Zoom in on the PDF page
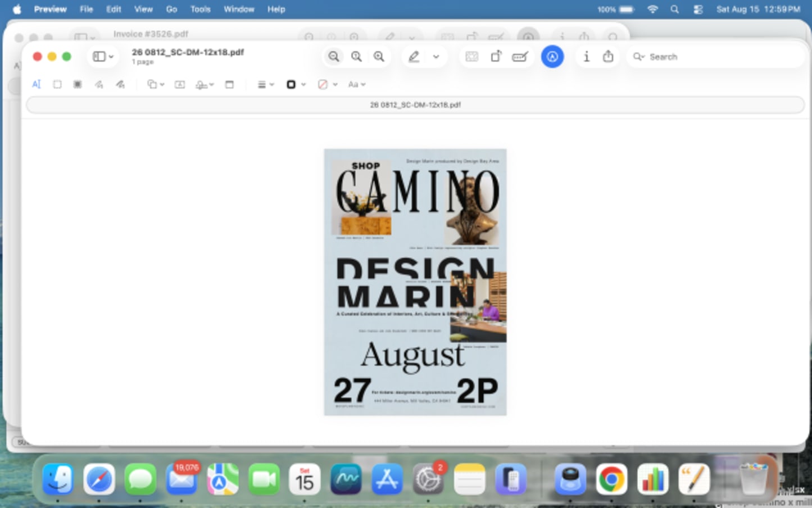The image size is (812, 508). tap(379, 56)
